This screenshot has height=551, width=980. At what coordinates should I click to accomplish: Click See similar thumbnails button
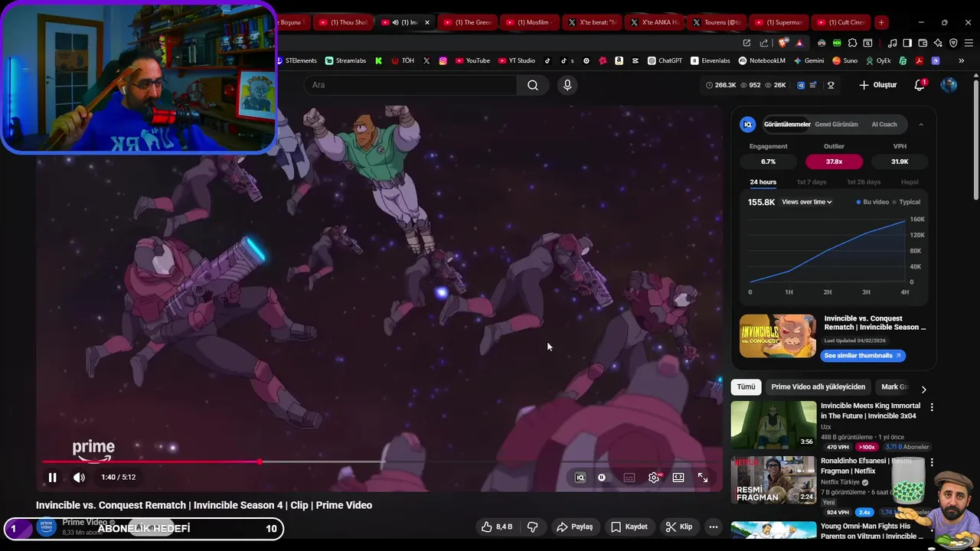pyautogui.click(x=862, y=355)
